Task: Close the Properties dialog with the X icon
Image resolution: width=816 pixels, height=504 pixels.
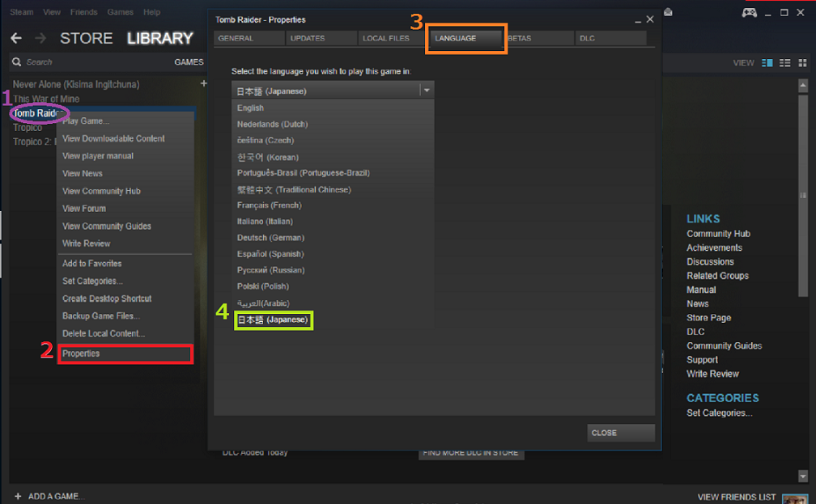Action: 650,19
